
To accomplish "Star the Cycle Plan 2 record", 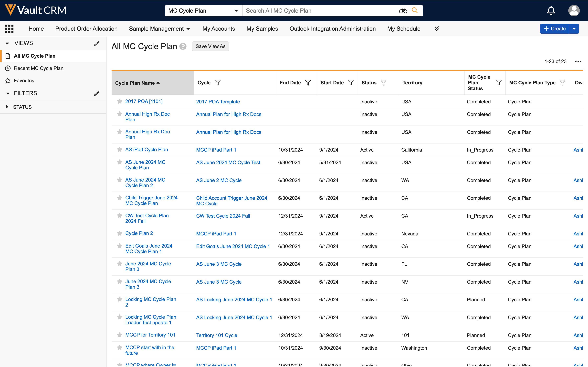I will click(120, 233).
